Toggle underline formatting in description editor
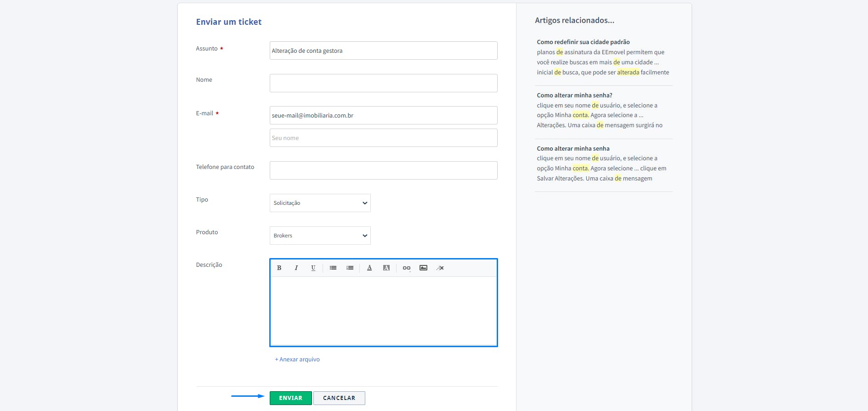This screenshot has width=868, height=411. point(313,268)
